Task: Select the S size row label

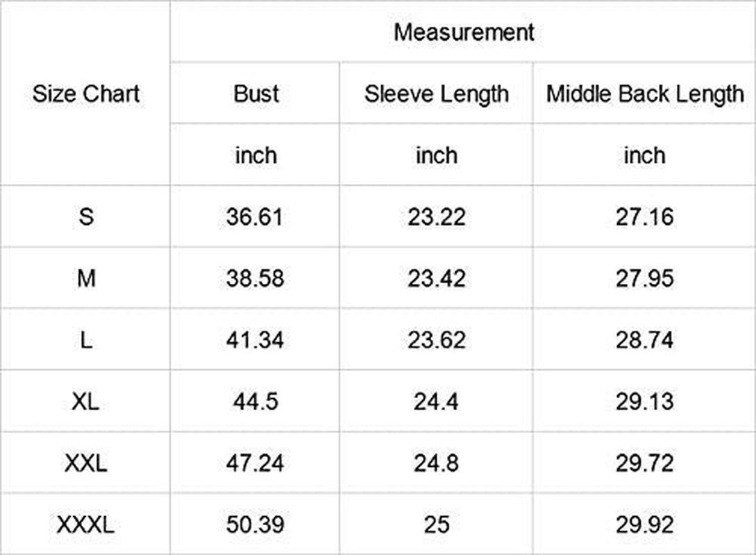Action: coord(86,217)
